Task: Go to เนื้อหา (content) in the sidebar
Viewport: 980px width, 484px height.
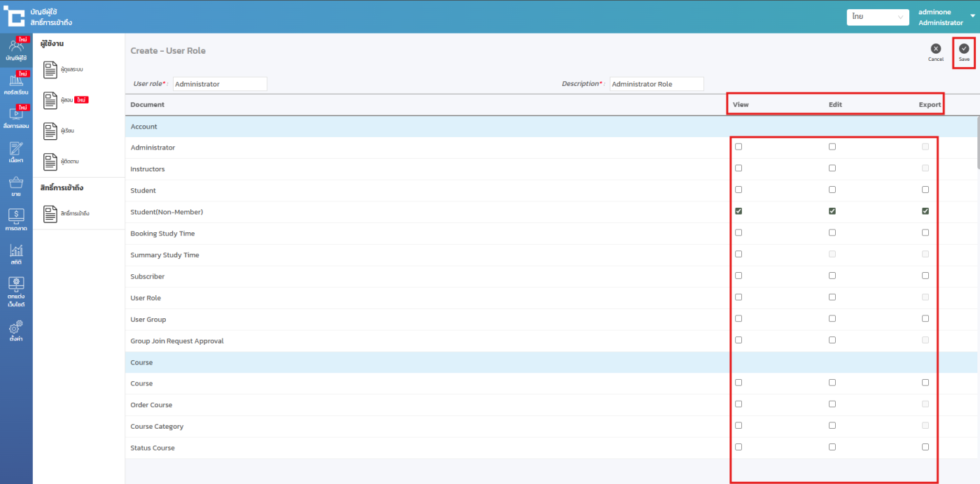Action: pos(15,151)
